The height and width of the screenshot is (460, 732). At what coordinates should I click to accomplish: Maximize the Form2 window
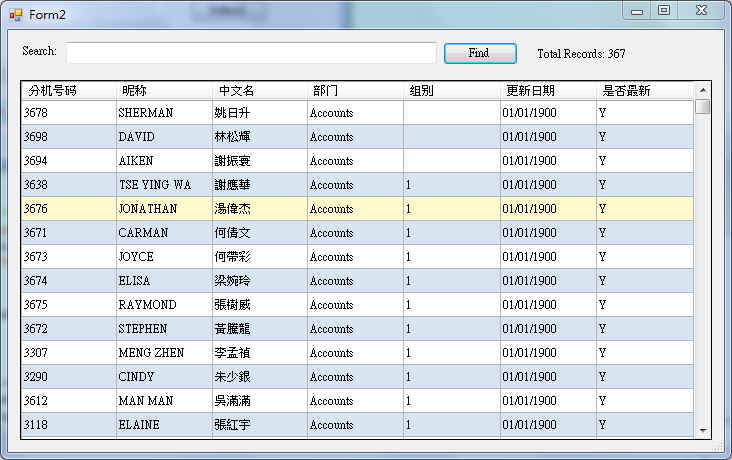tap(664, 10)
